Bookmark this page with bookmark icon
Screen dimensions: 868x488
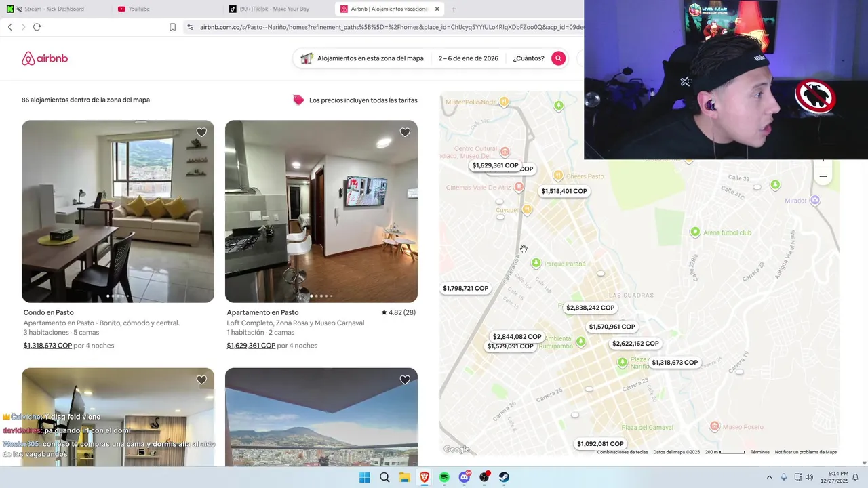click(x=172, y=27)
